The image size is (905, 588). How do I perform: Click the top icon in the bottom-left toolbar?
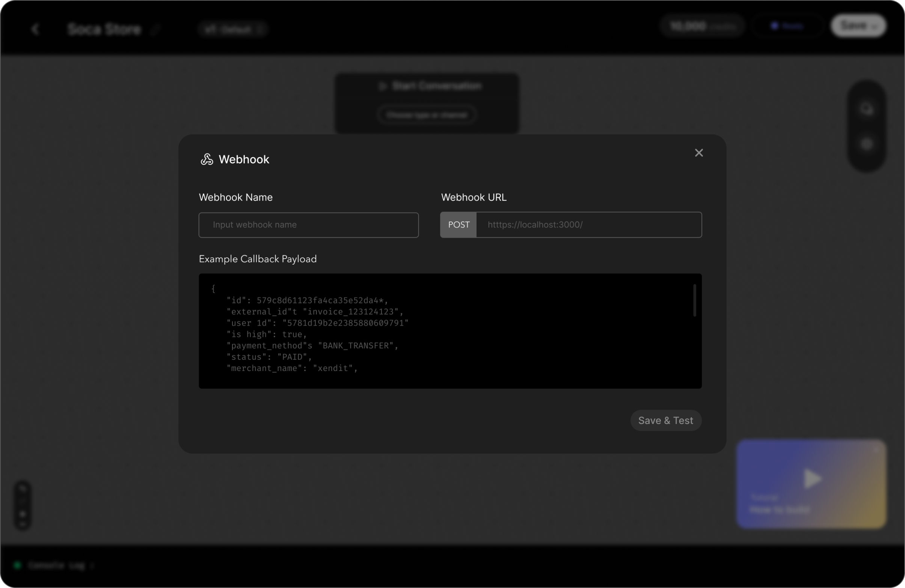tap(23, 489)
